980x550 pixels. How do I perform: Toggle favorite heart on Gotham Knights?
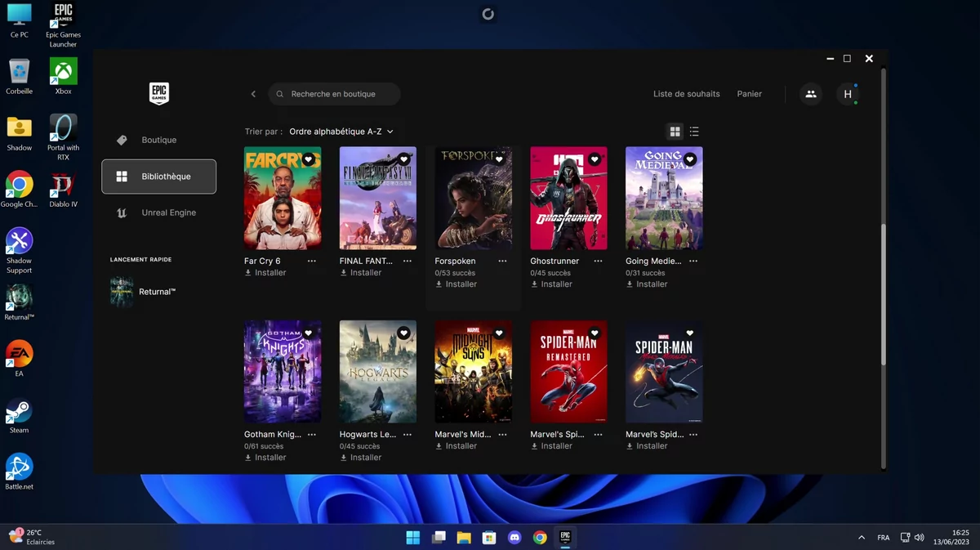click(x=308, y=333)
